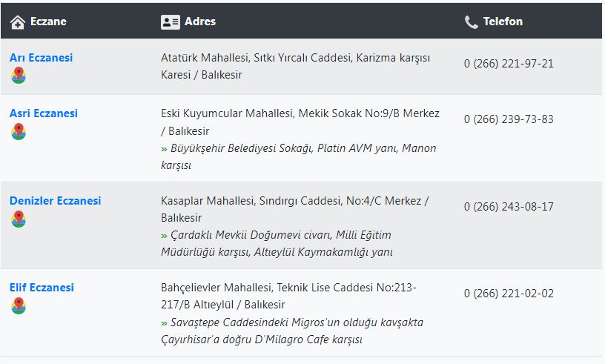Viewport: 605px width, 364px height.
Task: Click phone number 0 (266) 239-73-83
Action: coord(509,119)
